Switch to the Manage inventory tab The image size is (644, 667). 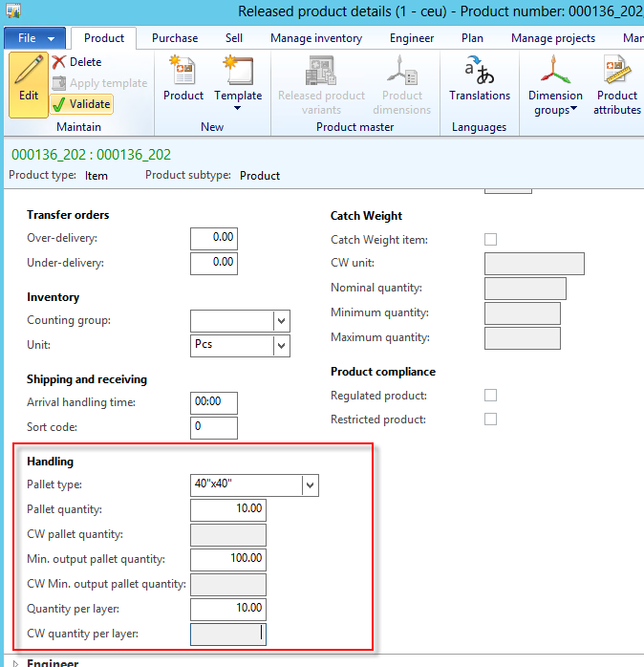(316, 38)
